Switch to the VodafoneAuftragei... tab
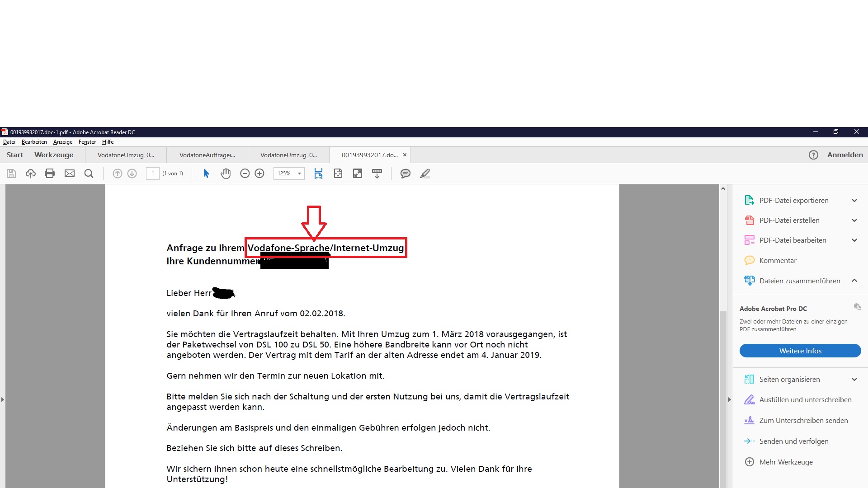868x488 pixels. (207, 155)
